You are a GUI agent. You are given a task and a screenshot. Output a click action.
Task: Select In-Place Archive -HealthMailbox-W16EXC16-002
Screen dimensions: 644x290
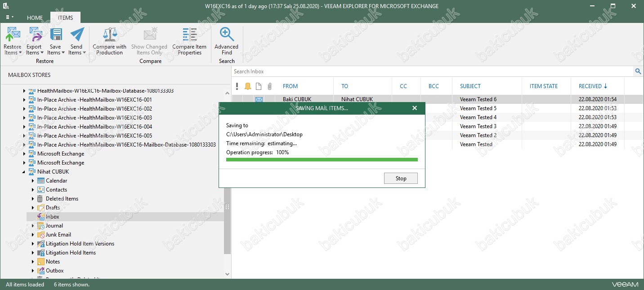coord(94,109)
